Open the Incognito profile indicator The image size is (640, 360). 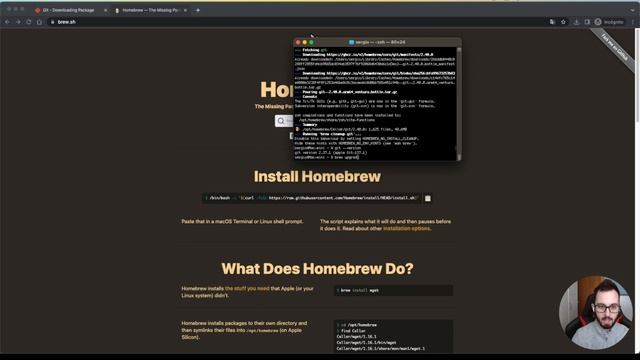(609, 22)
